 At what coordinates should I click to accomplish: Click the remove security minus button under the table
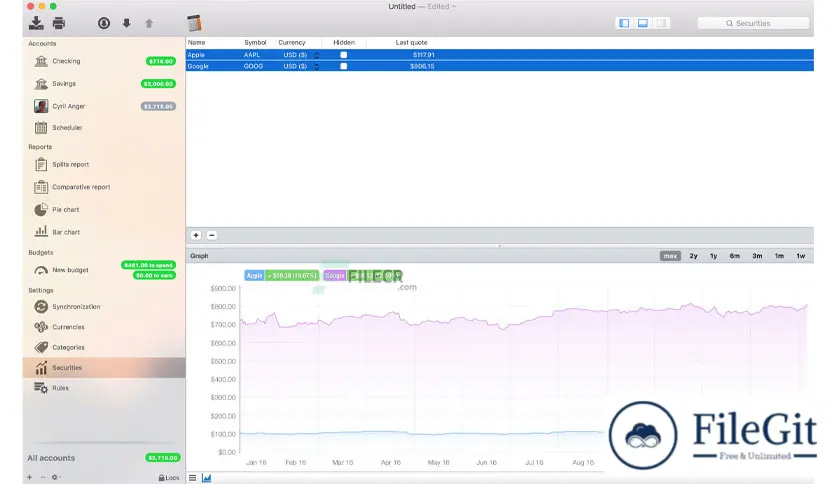coord(212,235)
